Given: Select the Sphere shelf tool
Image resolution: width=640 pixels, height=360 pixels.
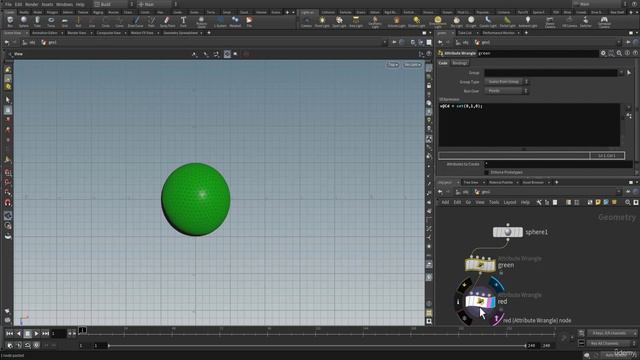Looking at the screenshot, I should point(24,22).
